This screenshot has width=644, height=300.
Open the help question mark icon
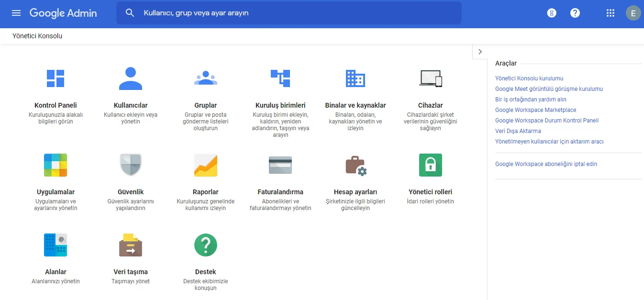point(575,13)
